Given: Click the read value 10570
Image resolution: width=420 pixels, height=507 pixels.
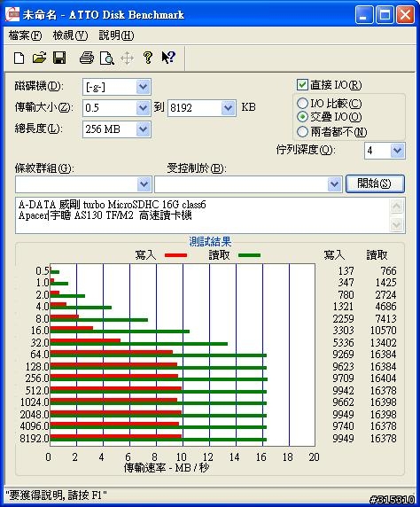Looking at the screenshot, I should pos(383,331).
